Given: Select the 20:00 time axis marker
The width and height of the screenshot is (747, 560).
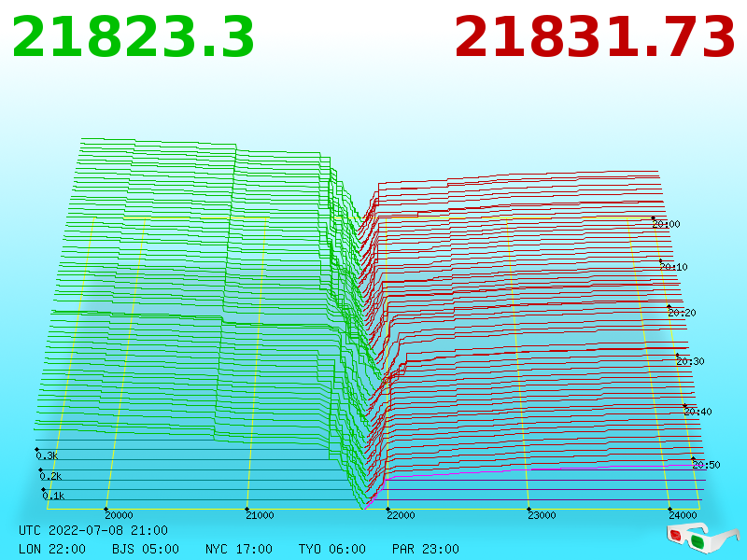Looking at the screenshot, I should point(666,224).
